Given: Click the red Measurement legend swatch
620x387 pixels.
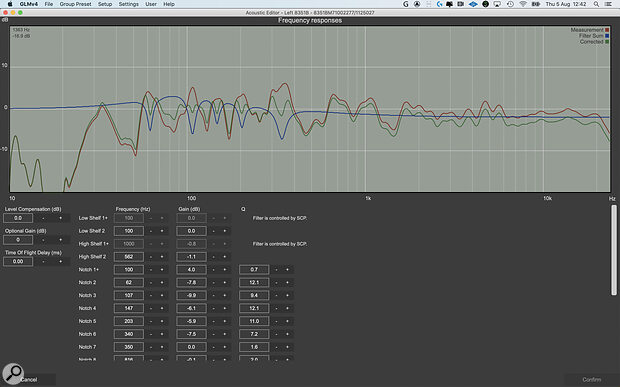Looking at the screenshot, I should click(607, 30).
